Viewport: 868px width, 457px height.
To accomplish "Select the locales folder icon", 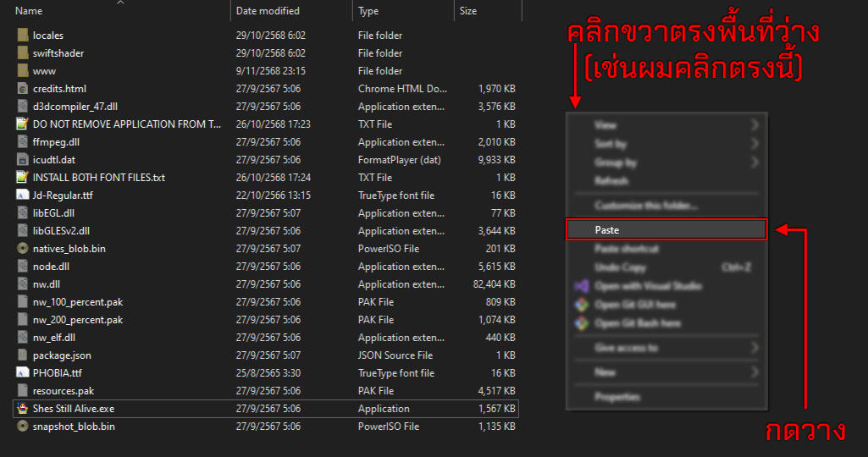I will (x=23, y=36).
